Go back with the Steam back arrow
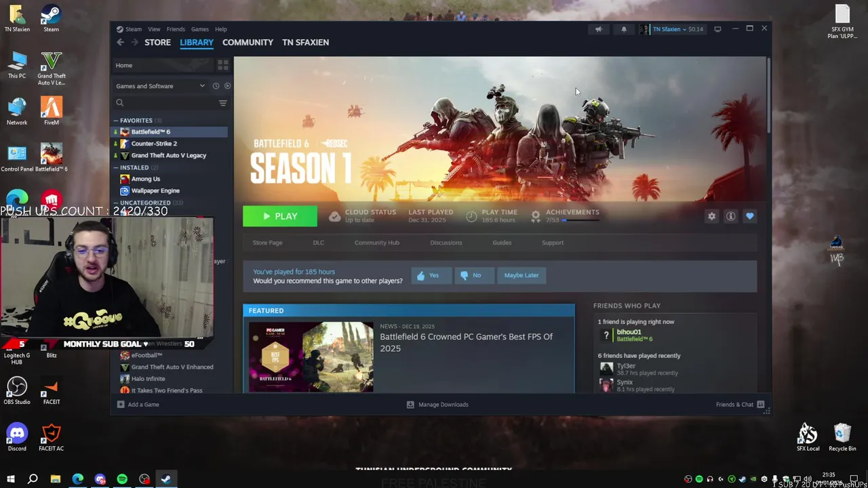This screenshot has width=868, height=488. coord(120,42)
